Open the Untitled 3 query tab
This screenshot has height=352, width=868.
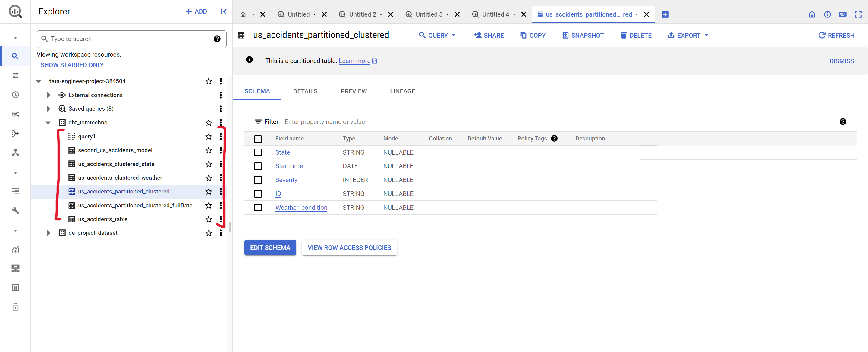click(x=429, y=14)
